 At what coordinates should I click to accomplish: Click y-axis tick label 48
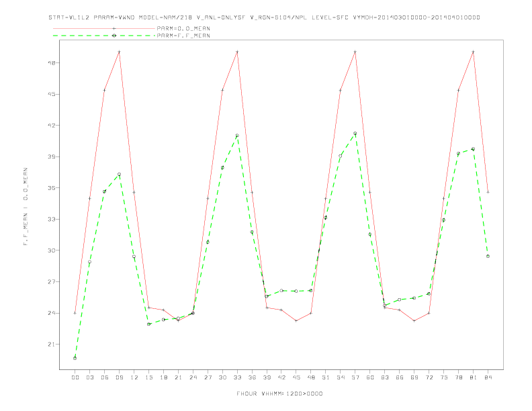coord(52,62)
